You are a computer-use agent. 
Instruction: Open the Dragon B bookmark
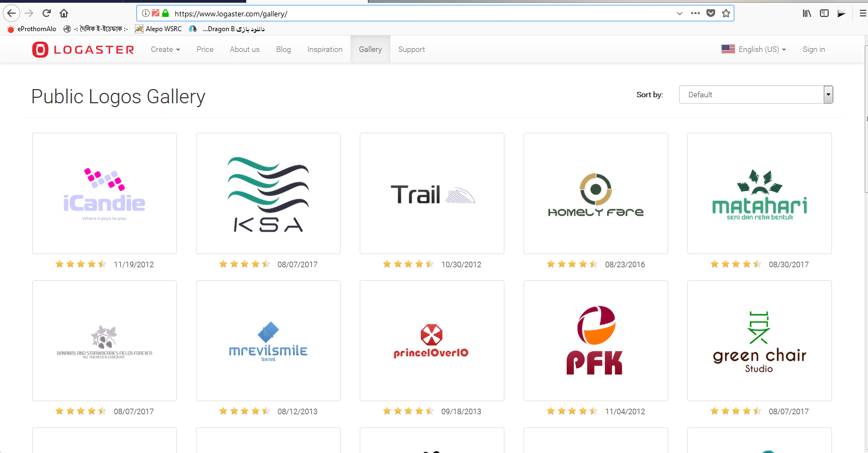pyautogui.click(x=227, y=29)
